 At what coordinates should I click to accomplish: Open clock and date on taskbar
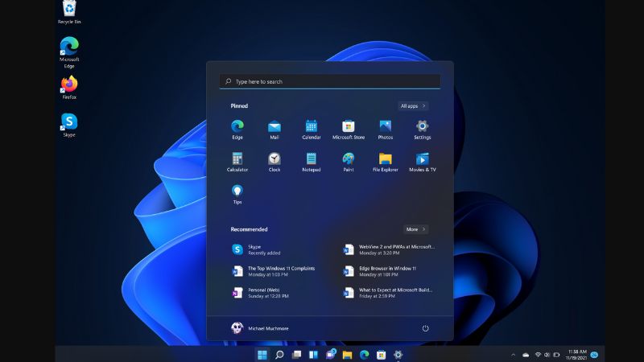(x=577, y=355)
